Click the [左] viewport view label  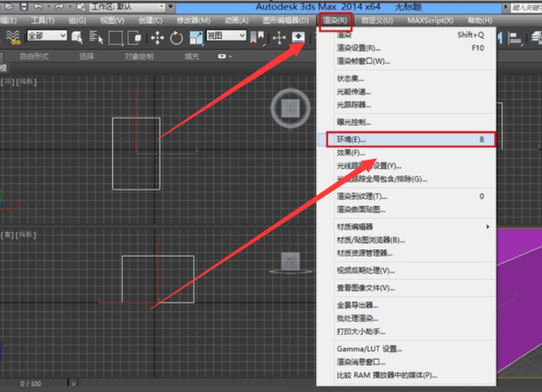tap(7, 235)
